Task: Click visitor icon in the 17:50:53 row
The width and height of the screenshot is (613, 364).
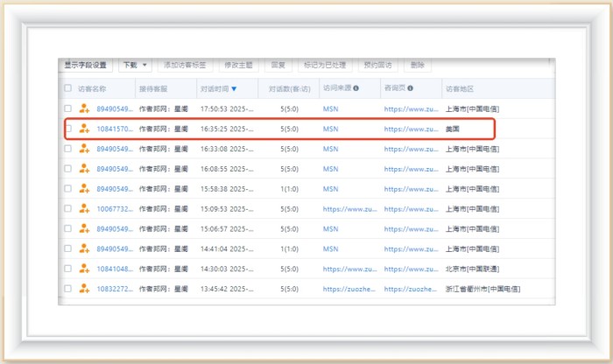Action: [x=84, y=108]
